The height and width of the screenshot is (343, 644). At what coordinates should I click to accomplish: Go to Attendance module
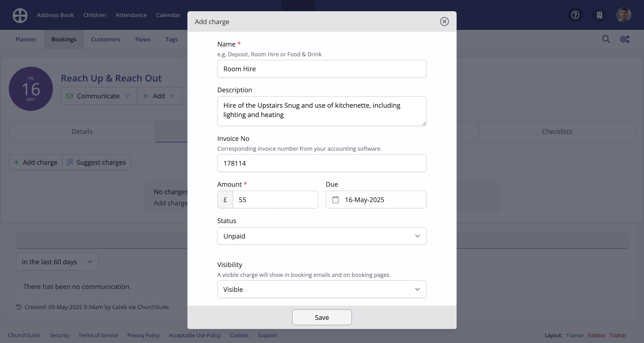(x=131, y=15)
